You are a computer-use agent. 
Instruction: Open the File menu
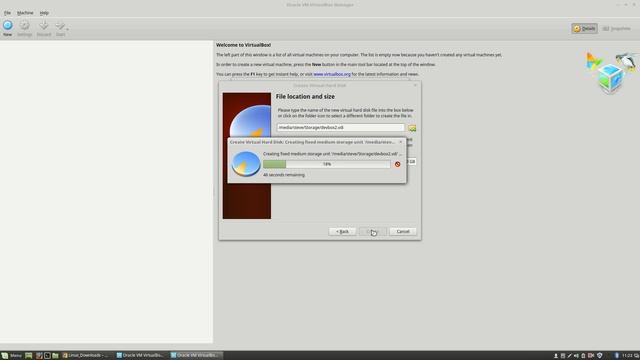point(7,13)
